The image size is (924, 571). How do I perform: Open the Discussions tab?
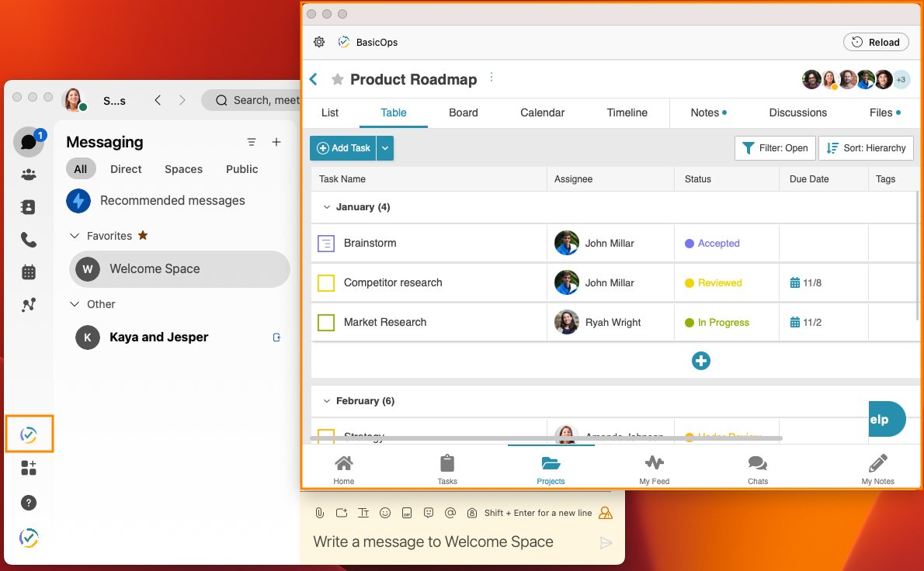pyautogui.click(x=798, y=112)
